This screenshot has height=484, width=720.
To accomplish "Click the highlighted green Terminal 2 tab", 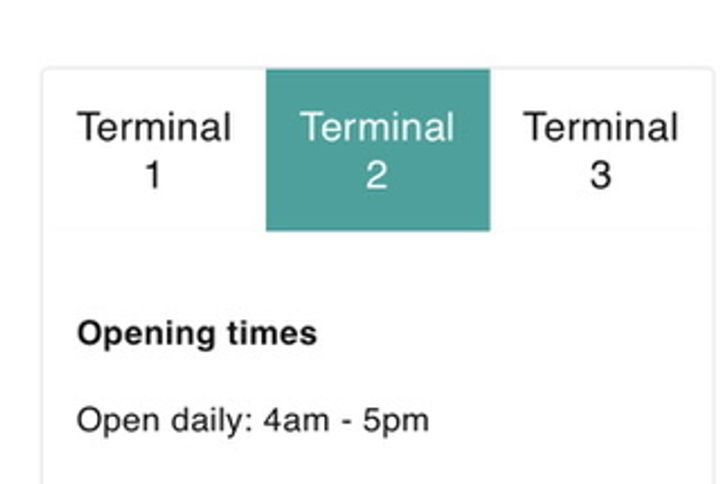I will pos(377,150).
